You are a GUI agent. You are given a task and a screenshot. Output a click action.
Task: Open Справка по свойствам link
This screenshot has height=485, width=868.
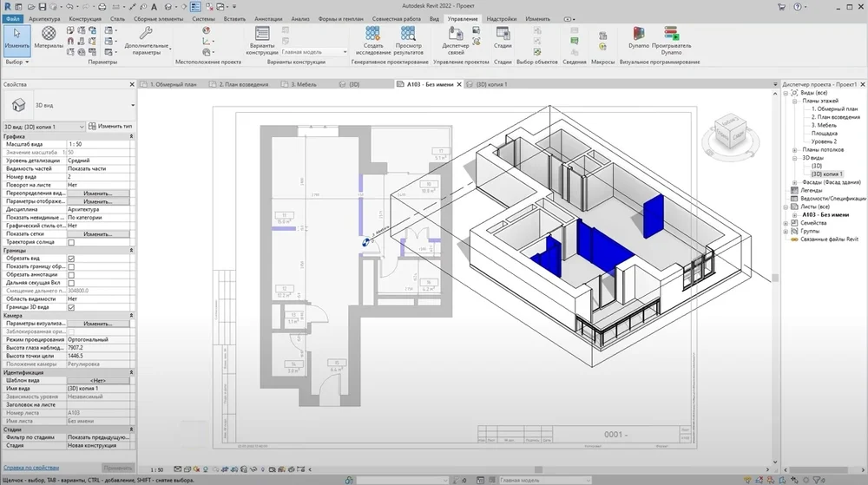pos(31,468)
